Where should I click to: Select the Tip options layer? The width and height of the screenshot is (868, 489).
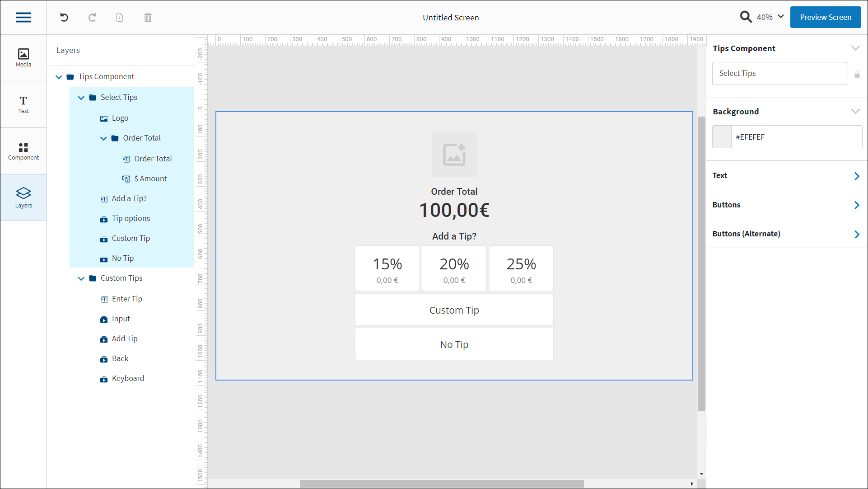click(x=131, y=219)
